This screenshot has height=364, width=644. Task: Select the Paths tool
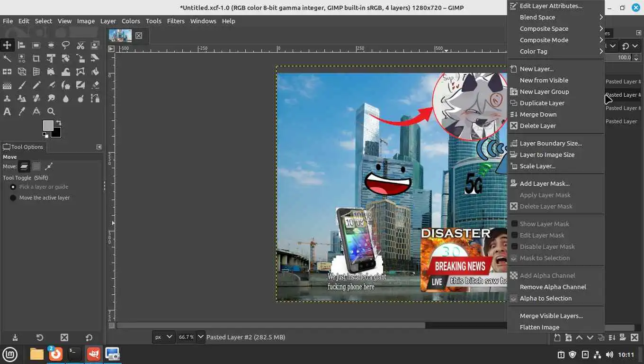(x=95, y=99)
